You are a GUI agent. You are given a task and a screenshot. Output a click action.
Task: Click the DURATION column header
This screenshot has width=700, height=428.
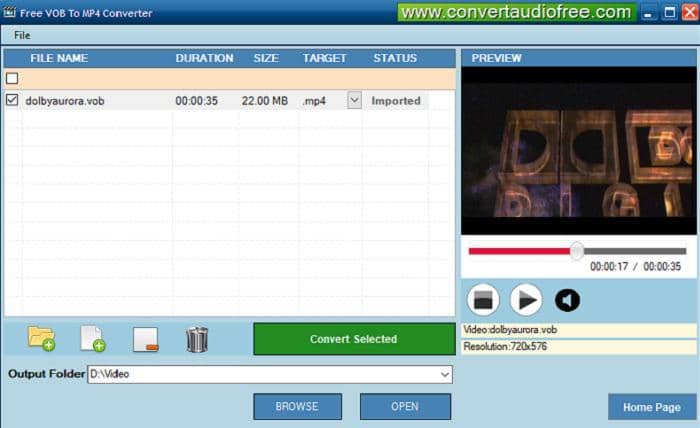(204, 58)
